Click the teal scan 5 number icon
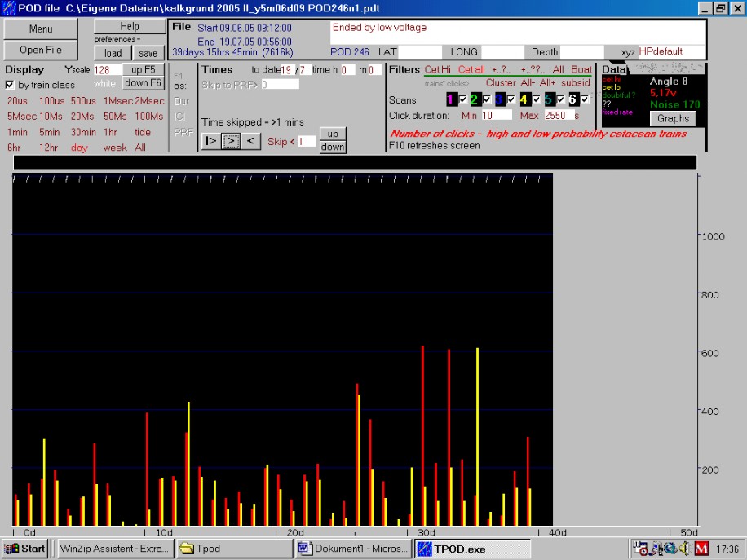The image size is (747, 560). [x=549, y=99]
